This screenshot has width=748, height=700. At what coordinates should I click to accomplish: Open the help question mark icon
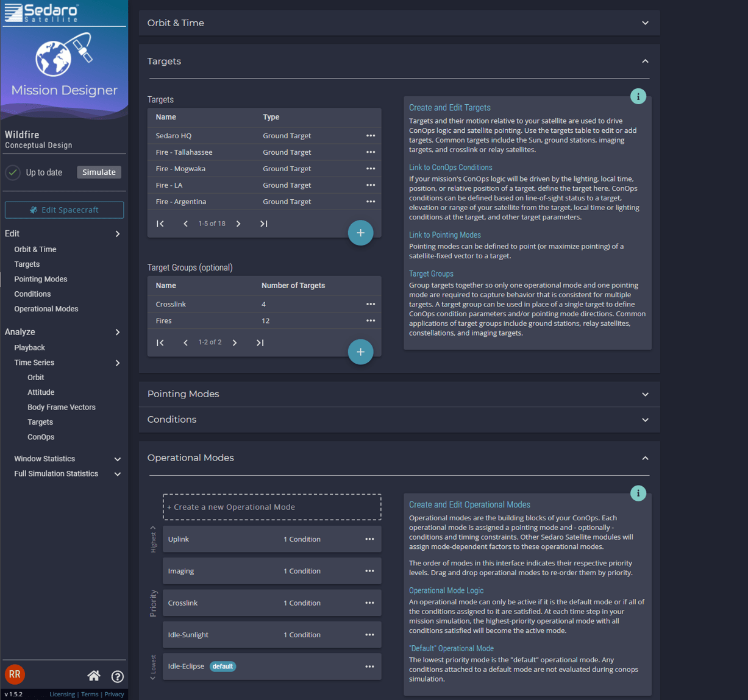pos(118,676)
